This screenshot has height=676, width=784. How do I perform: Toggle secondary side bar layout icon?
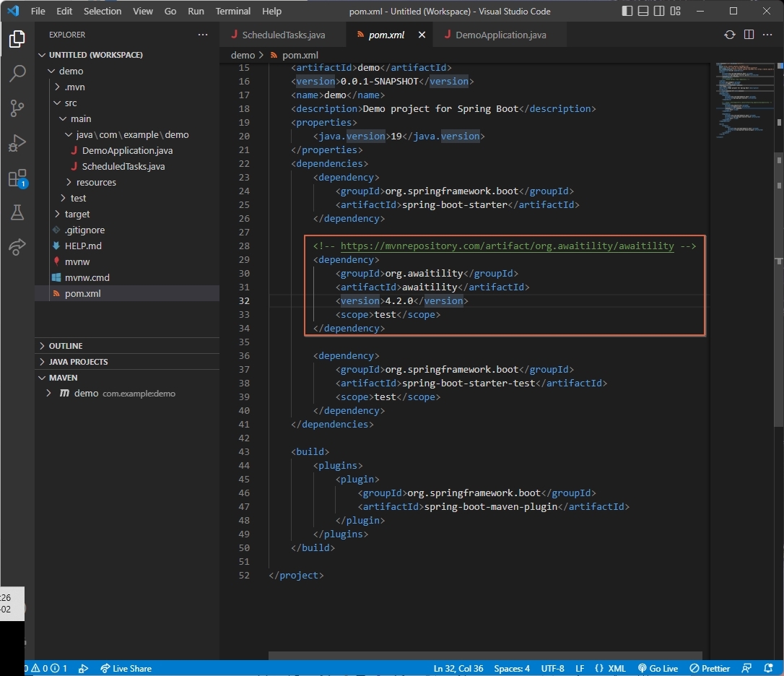click(x=659, y=11)
